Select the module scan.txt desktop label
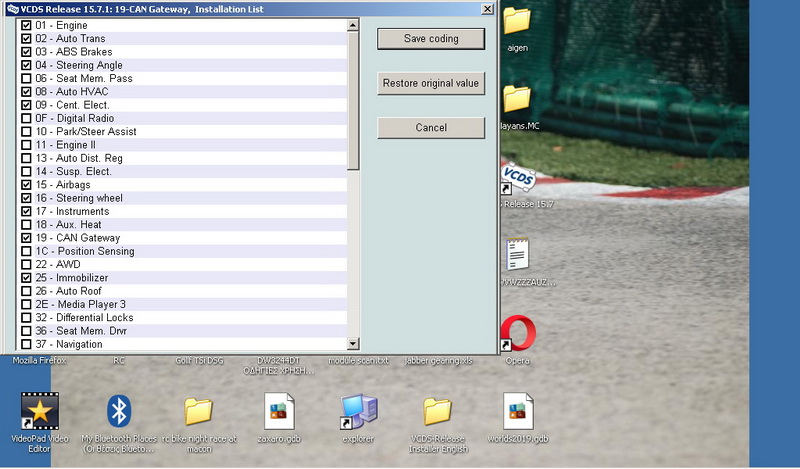The image size is (800, 469). (358, 360)
